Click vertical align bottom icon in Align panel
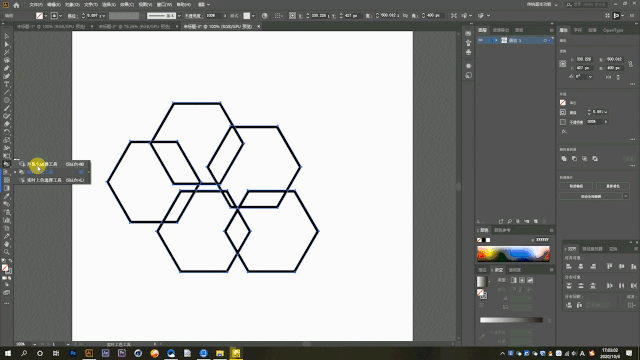The image size is (640, 360). click(633, 266)
